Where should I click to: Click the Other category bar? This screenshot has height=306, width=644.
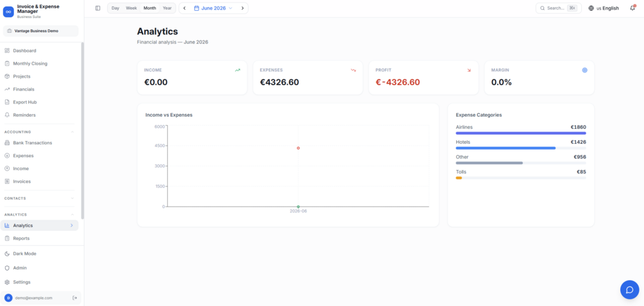[489, 163]
